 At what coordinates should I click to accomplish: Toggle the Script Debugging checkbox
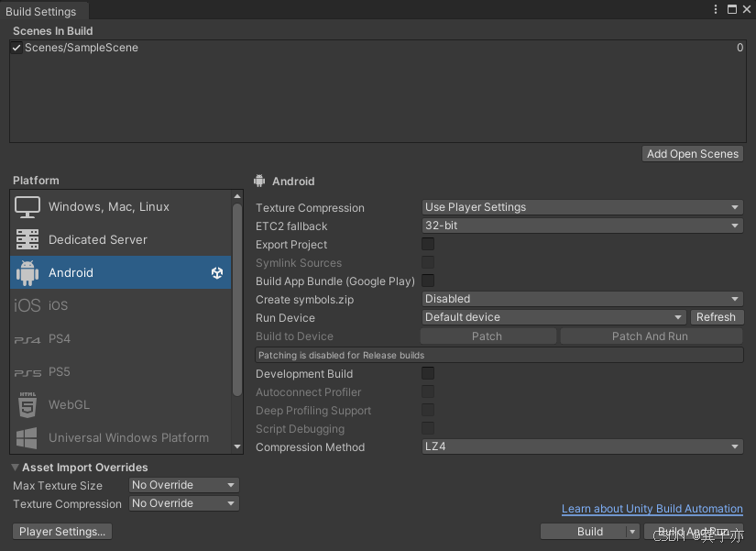click(428, 428)
